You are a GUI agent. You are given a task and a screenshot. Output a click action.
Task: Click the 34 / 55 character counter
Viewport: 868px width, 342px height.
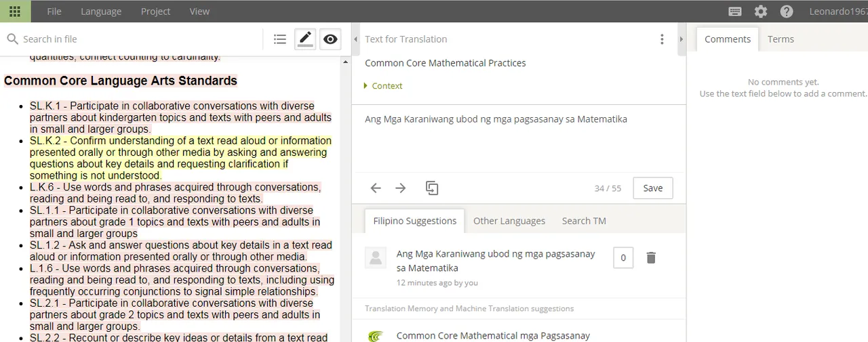608,188
